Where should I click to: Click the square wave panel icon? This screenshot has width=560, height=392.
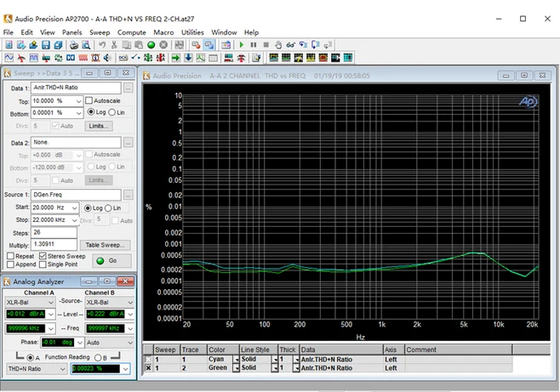pyautogui.click(x=33, y=58)
